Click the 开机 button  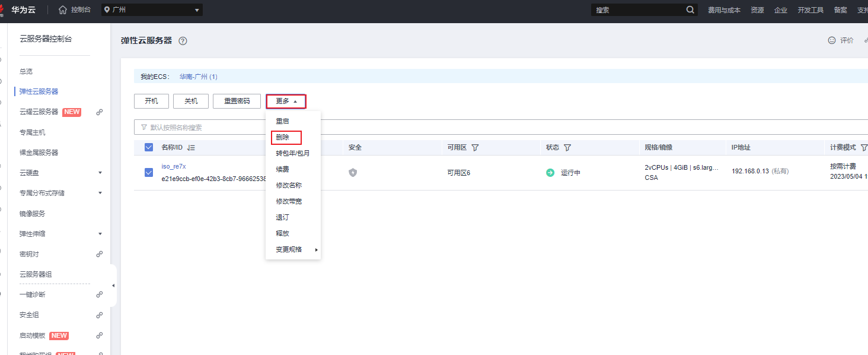tap(151, 101)
